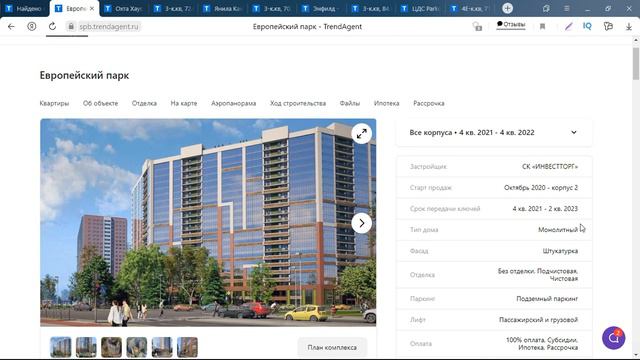Click the main building render image

click(208, 222)
